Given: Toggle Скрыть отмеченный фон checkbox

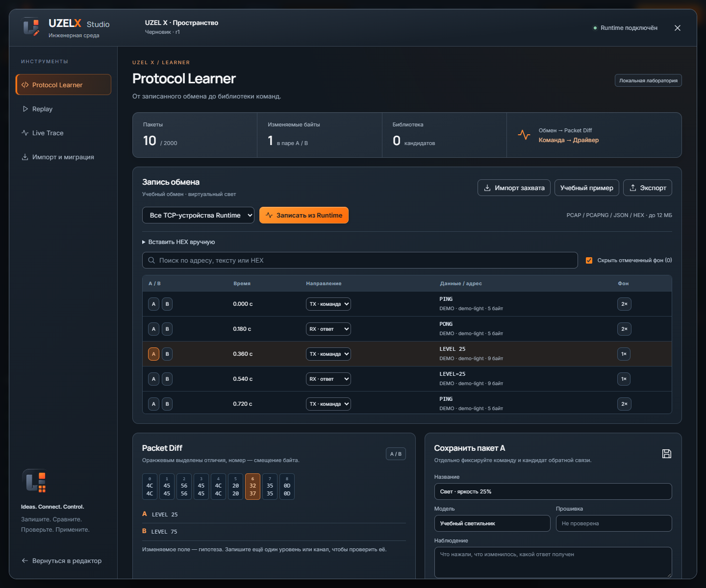Looking at the screenshot, I should 589,260.
